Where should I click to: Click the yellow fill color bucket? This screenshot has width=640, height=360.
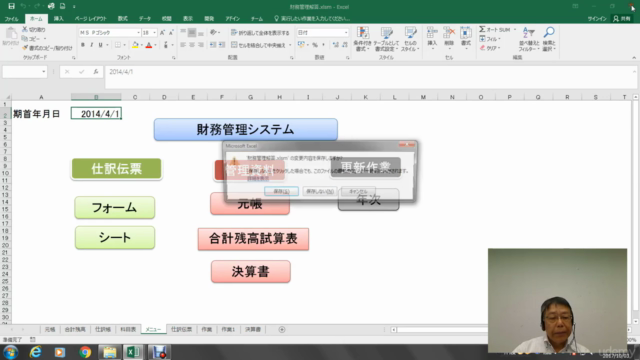click(135, 45)
